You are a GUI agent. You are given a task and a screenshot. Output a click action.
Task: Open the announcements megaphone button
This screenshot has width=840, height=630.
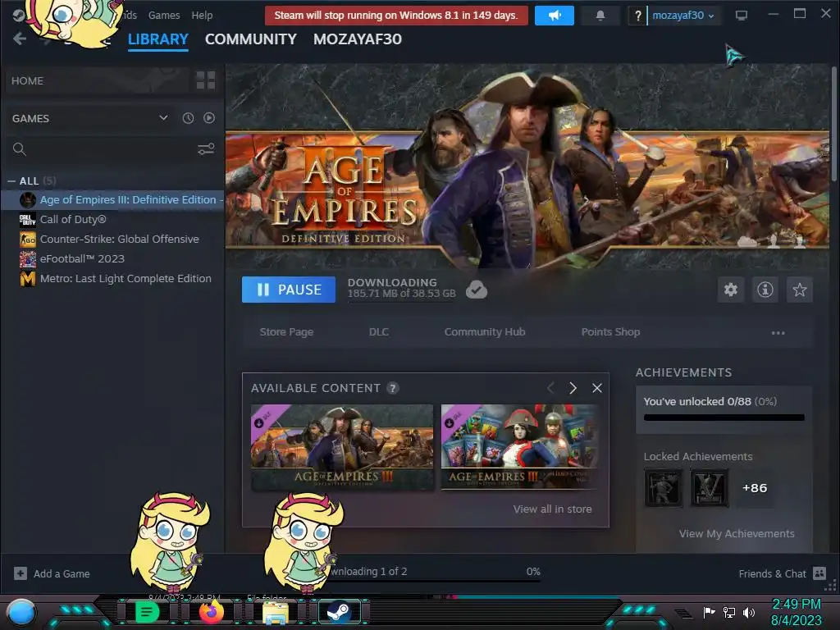click(x=555, y=16)
